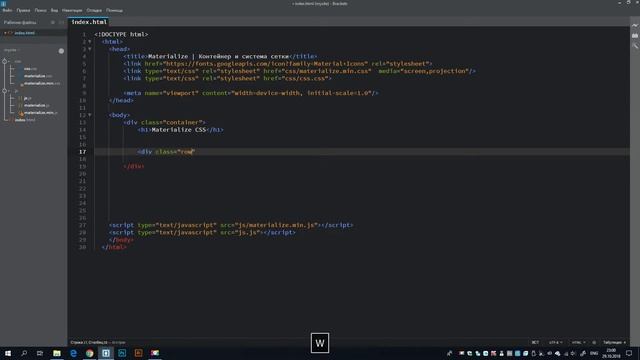This screenshot has height=360, width=640.
Task: Click the Live Preview lightning icon
Action: click(635, 26)
